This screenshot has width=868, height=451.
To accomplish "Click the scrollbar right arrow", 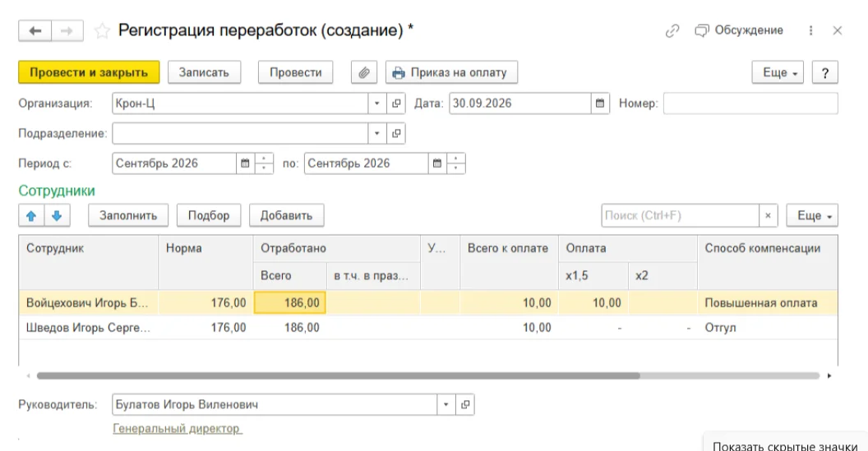I will pos(829,375).
